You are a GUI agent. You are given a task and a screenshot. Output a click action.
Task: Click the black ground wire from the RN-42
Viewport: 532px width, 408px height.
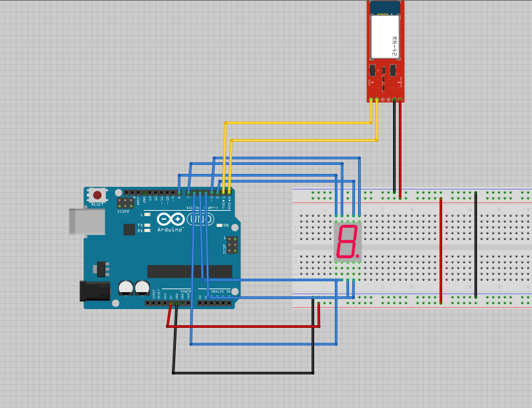pos(393,149)
